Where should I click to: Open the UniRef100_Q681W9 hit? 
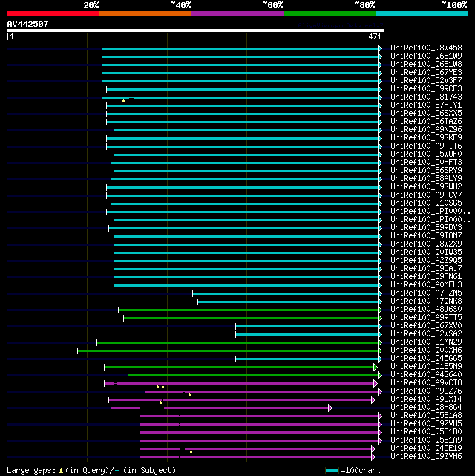[x=426, y=56]
